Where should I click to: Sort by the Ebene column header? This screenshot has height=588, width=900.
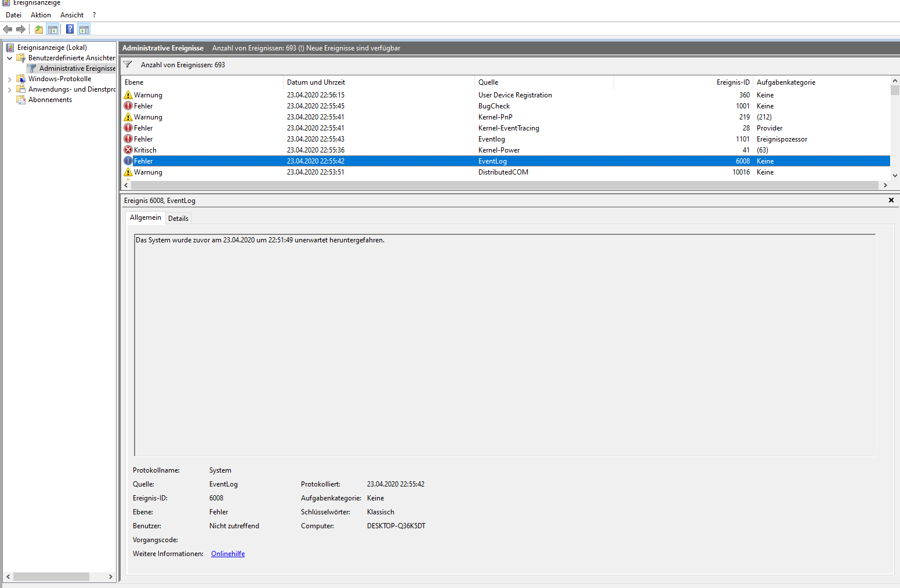(202, 82)
